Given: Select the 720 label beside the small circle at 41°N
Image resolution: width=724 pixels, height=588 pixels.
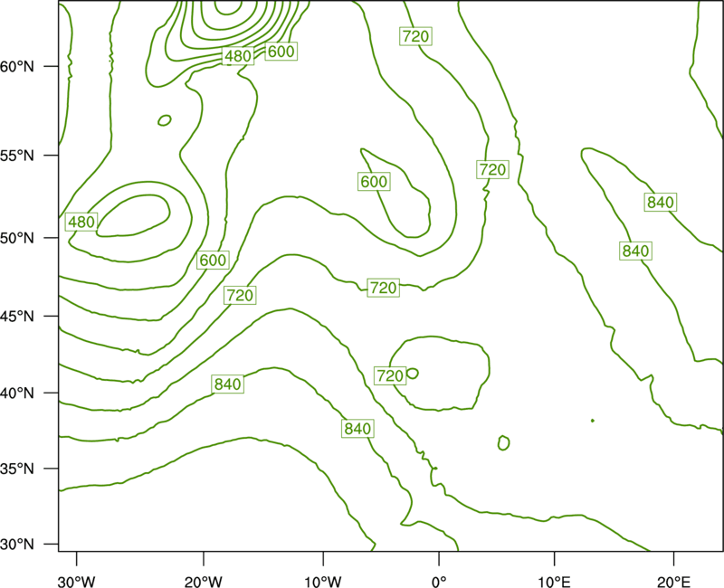Looking at the screenshot, I should tap(390, 375).
